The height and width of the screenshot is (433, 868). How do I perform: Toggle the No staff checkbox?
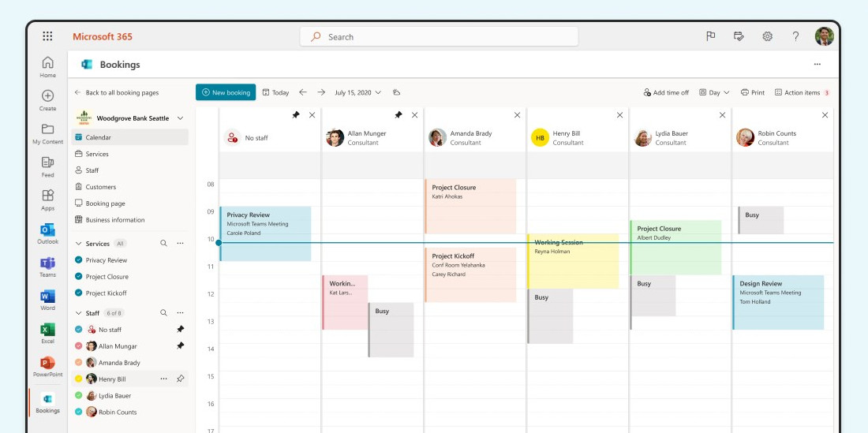point(78,329)
